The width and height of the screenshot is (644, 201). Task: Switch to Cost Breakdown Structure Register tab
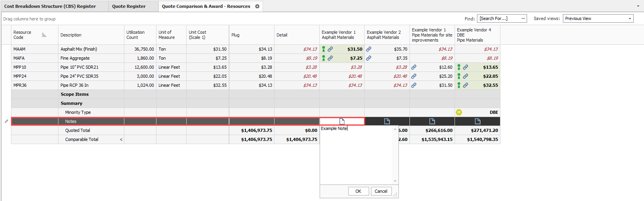(50, 6)
